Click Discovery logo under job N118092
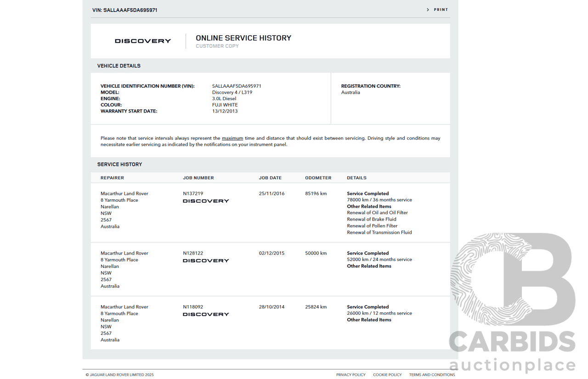Viewport: 588px width, 379px height. (206, 315)
